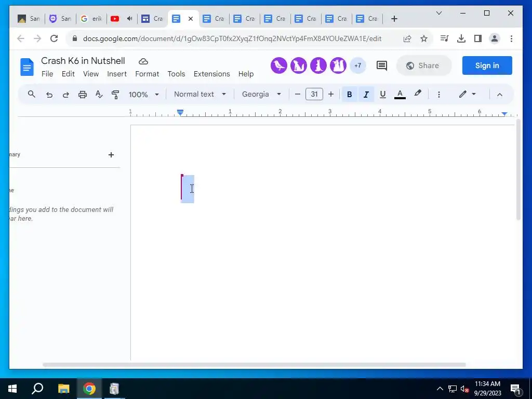Open the Chrome profile icon

pos(495,38)
